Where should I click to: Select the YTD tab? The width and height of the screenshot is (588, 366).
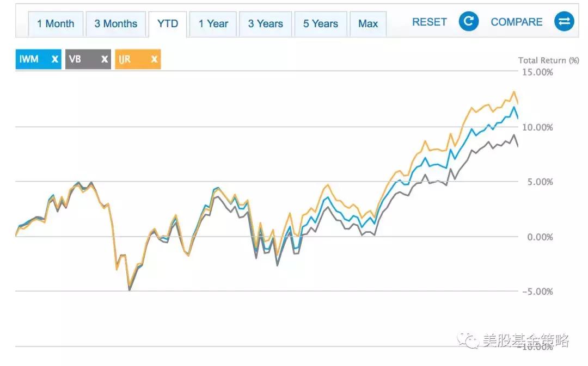click(168, 24)
